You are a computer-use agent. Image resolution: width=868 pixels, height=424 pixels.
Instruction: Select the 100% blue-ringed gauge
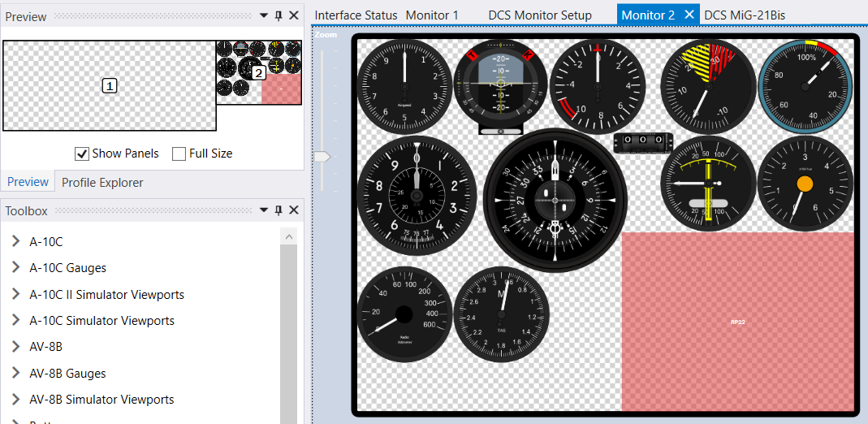coord(805,86)
